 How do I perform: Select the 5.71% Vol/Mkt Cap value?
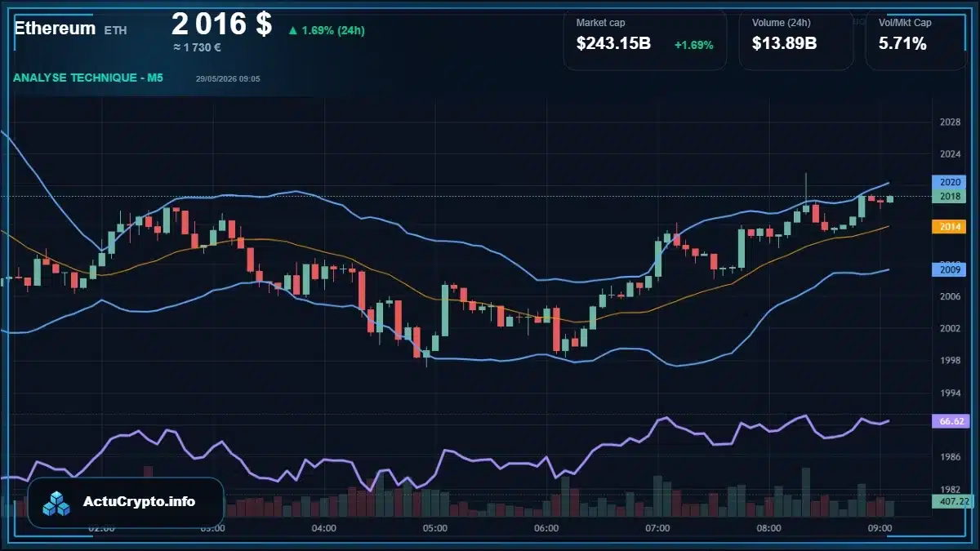pyautogui.click(x=902, y=44)
